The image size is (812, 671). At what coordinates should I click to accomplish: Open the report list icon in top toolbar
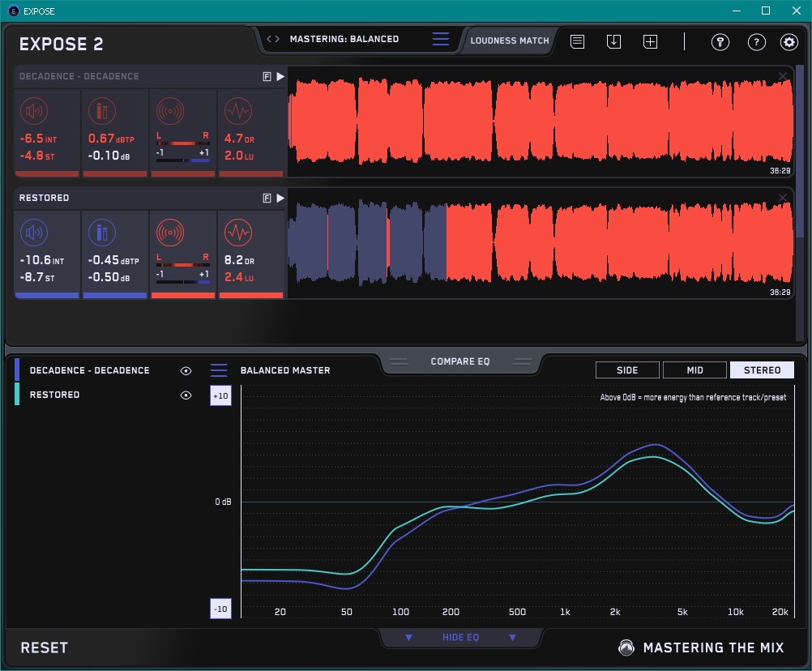[578, 41]
